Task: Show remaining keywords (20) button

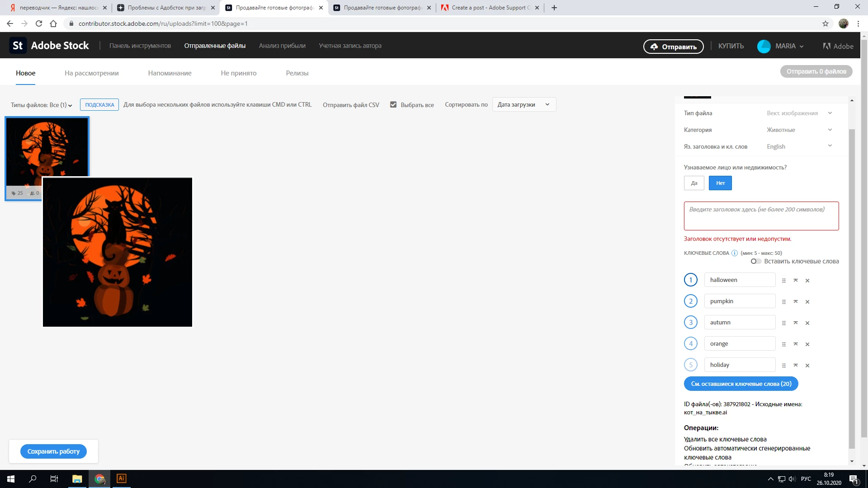Action: click(x=741, y=384)
